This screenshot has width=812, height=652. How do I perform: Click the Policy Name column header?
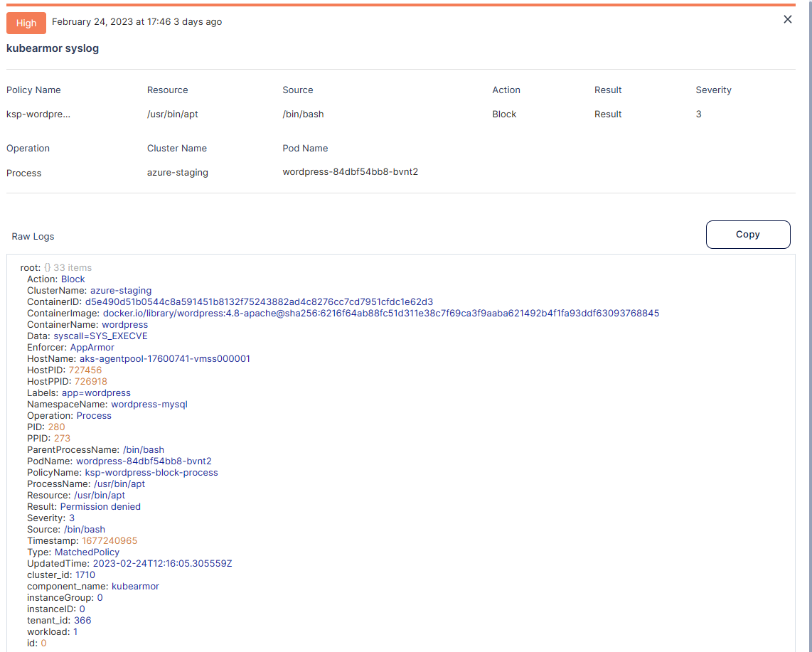click(33, 90)
